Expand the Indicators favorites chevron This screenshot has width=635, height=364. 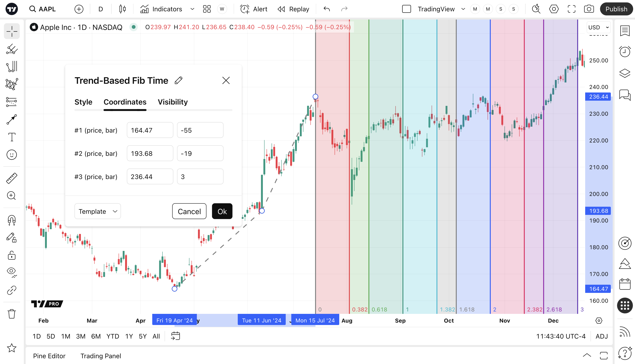[x=192, y=9]
